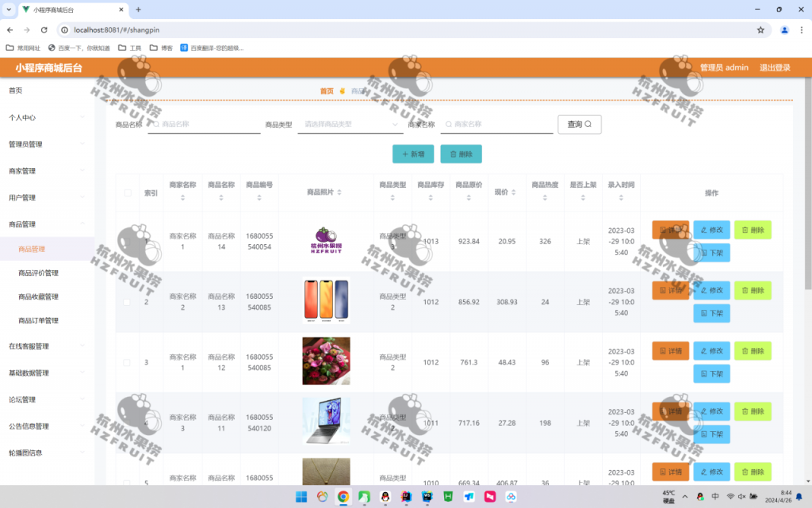This screenshot has height=508, width=812.
Task: Switch to the 小程序商城后台 browser tab
Action: tap(54, 11)
